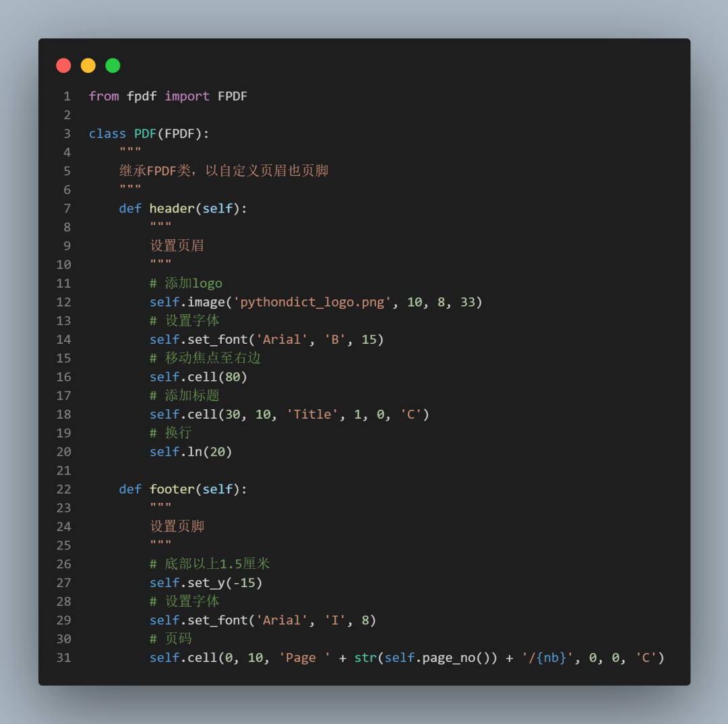Click the self.cell(30, 10, 'Title', 1, 0, 'C') line
The height and width of the screenshot is (724, 728).
click(x=289, y=415)
